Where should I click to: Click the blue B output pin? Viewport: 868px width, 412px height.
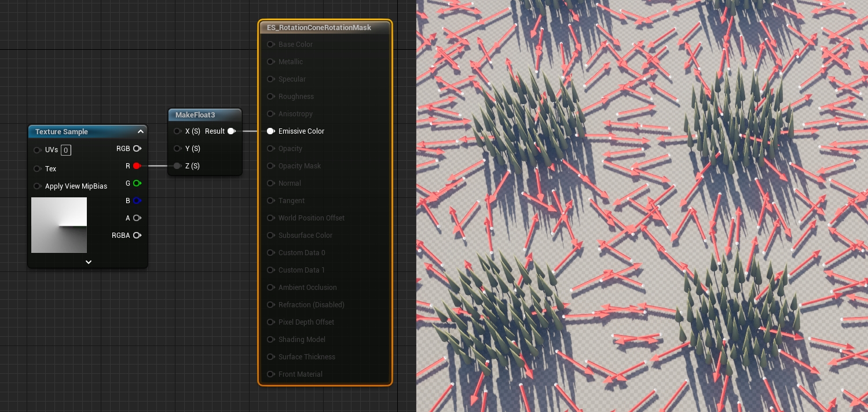point(137,201)
